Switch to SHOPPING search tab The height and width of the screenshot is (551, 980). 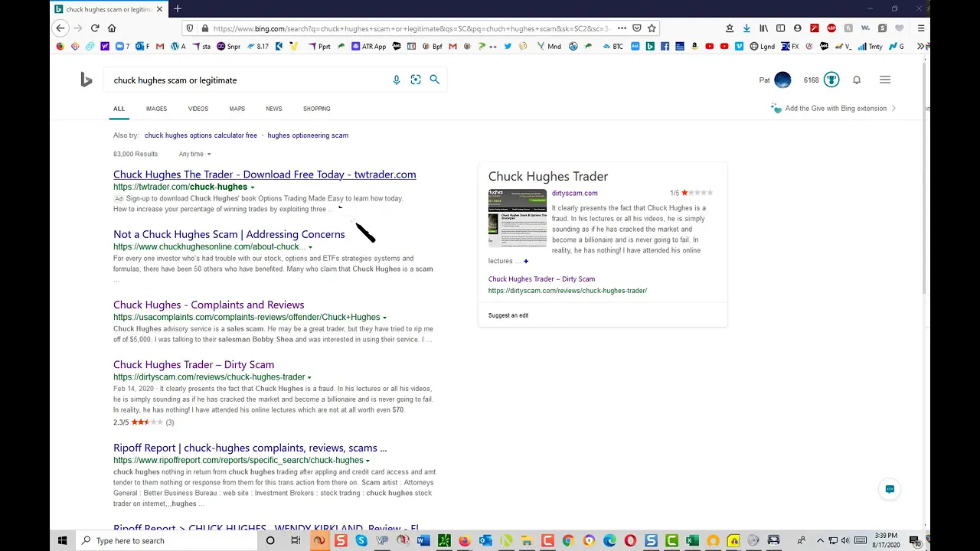pyautogui.click(x=317, y=109)
